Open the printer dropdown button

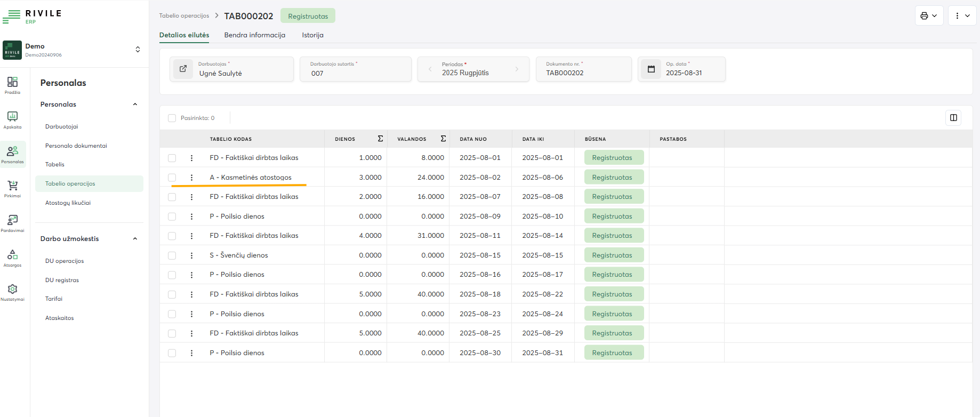(929, 16)
